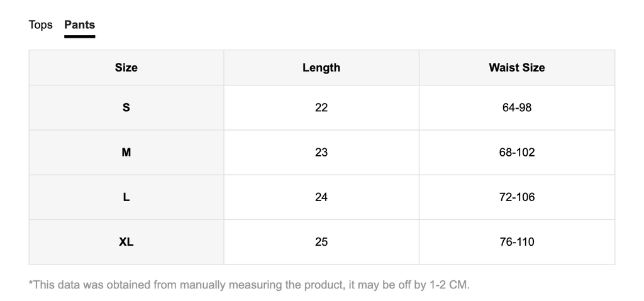Click the length value 24
The image size is (644, 301).
click(321, 197)
